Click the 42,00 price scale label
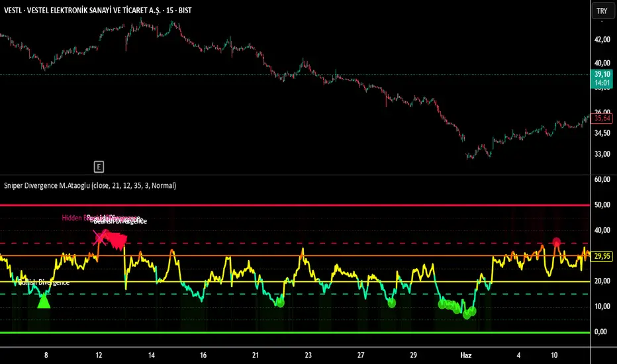Viewport: 617px width, 364px height. [601, 40]
